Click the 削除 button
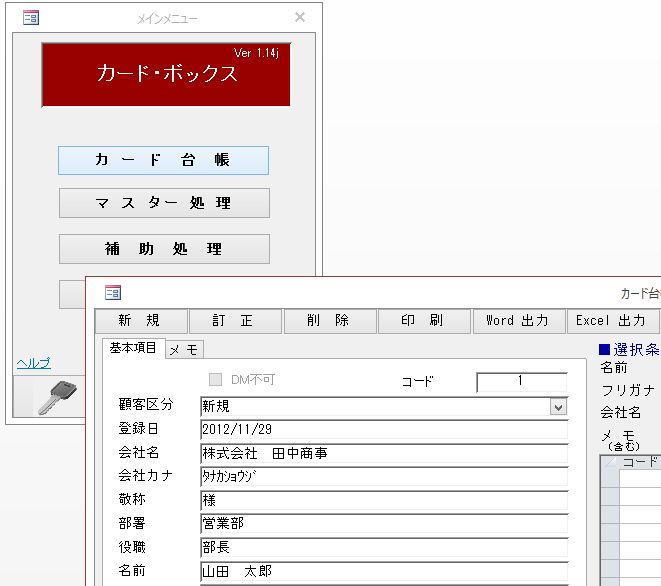Image resolution: width=661 pixels, height=586 pixels. tap(330, 321)
